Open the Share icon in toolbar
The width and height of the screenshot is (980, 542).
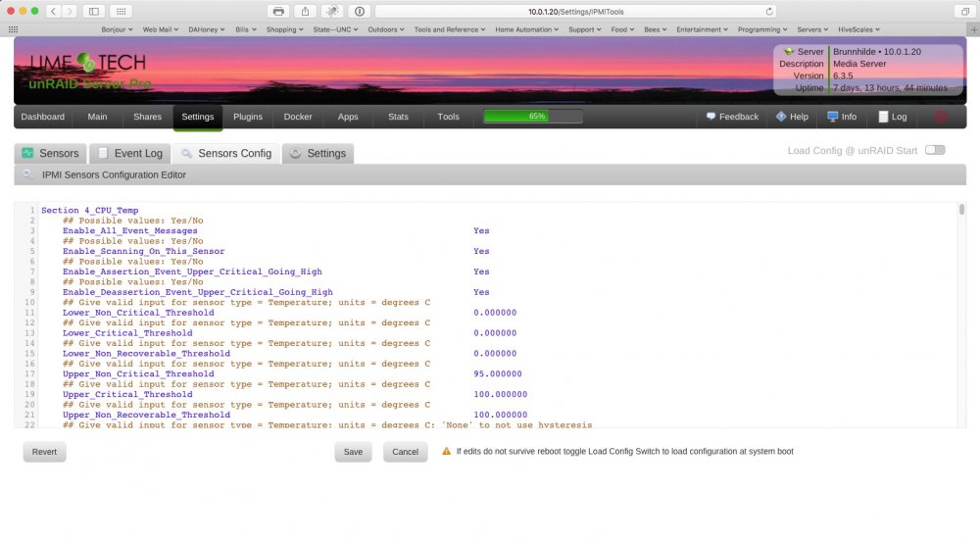pyautogui.click(x=305, y=11)
